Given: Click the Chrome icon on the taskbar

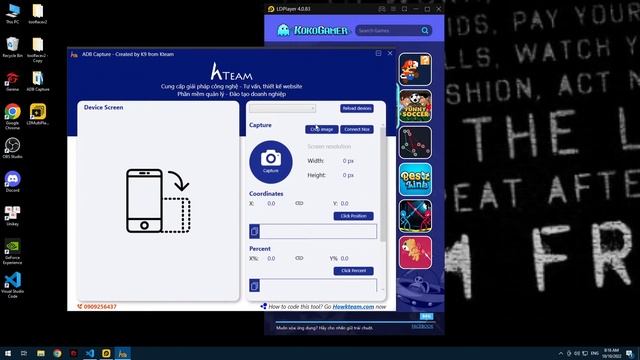Looking at the screenshot, I should pos(57,353).
